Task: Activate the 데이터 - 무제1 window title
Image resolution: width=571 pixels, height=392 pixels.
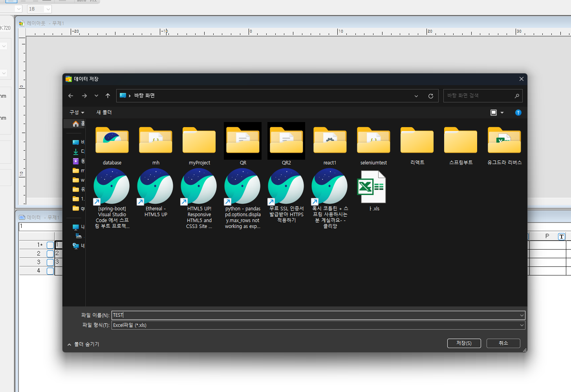Action: click(43, 217)
